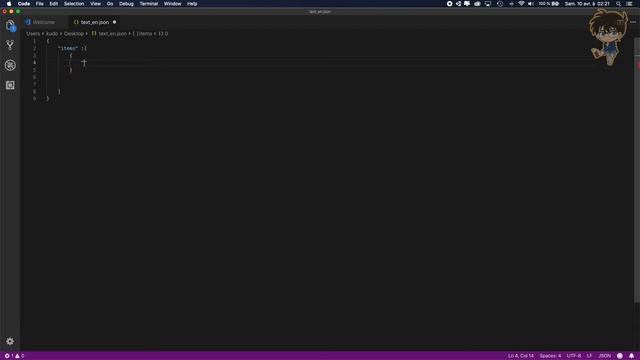
Task: Open the Window menu
Action: tap(172, 4)
